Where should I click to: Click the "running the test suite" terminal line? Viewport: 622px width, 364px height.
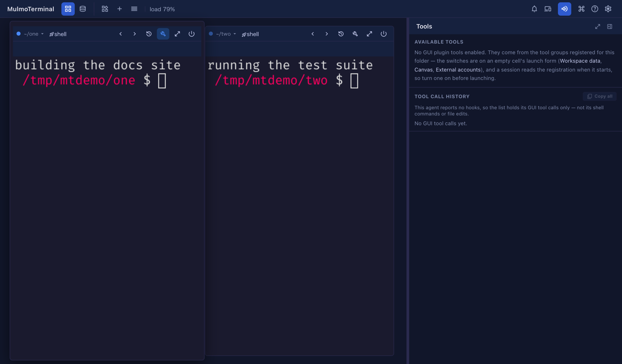click(x=290, y=65)
